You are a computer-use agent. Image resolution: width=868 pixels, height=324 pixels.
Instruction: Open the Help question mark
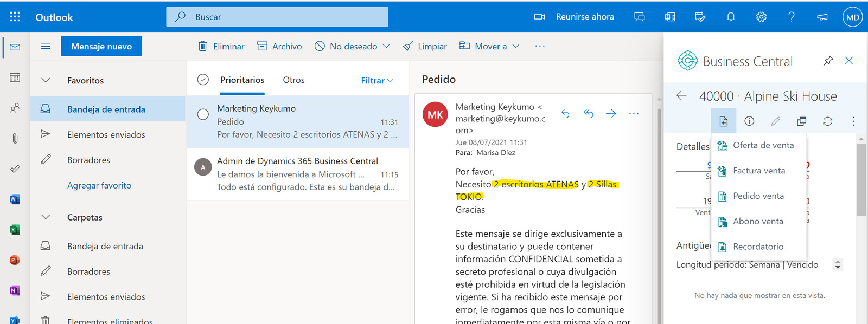pos(792,17)
